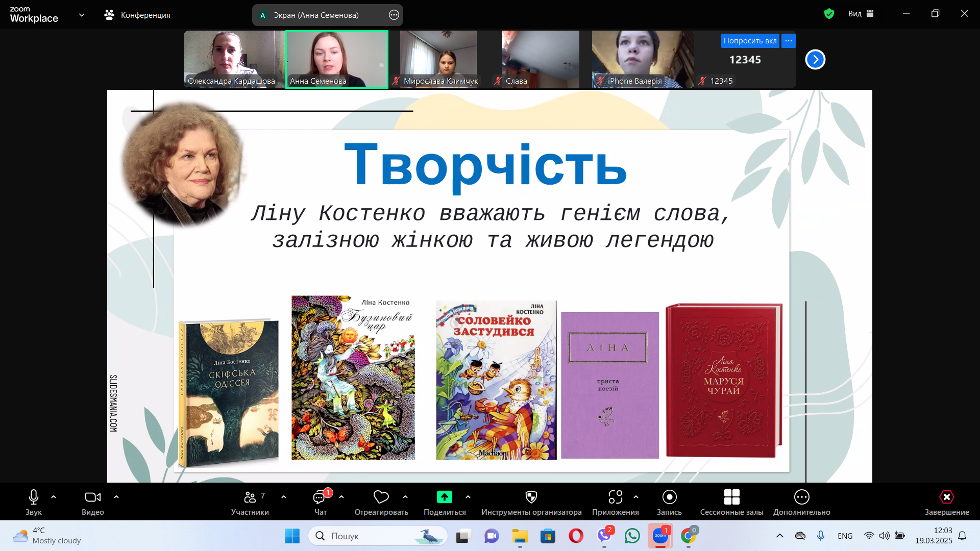Select Слава participant video thumbnail

541,59
